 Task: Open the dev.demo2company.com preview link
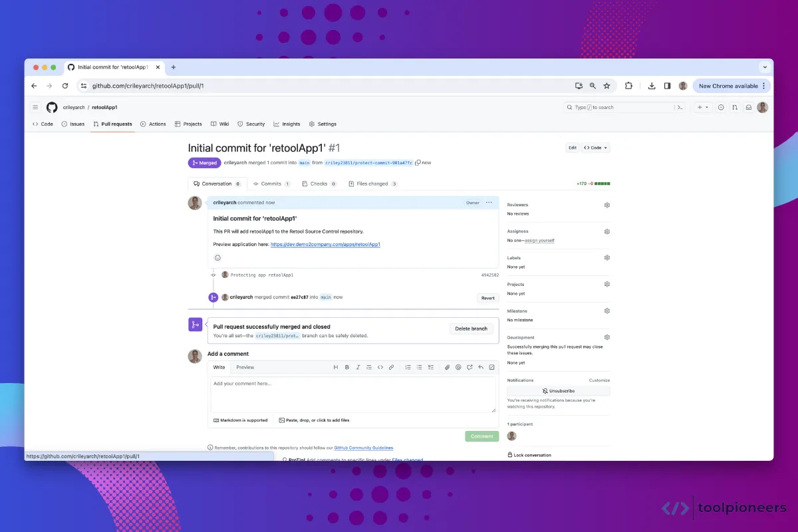(x=325, y=245)
